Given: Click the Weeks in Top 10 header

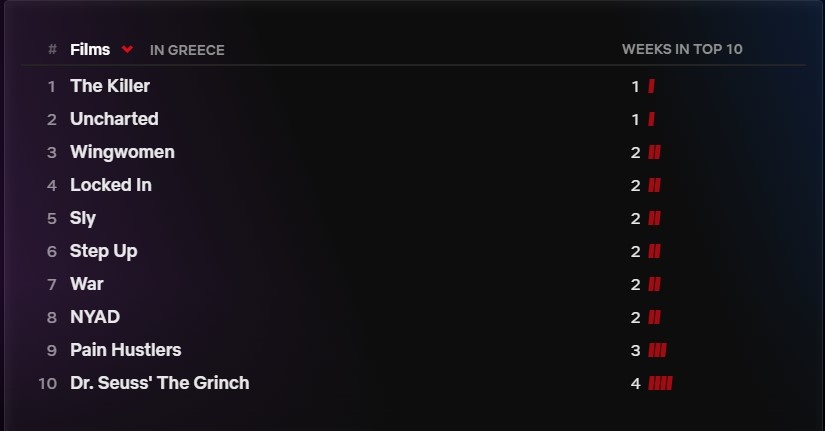Looking at the screenshot, I should [682, 49].
